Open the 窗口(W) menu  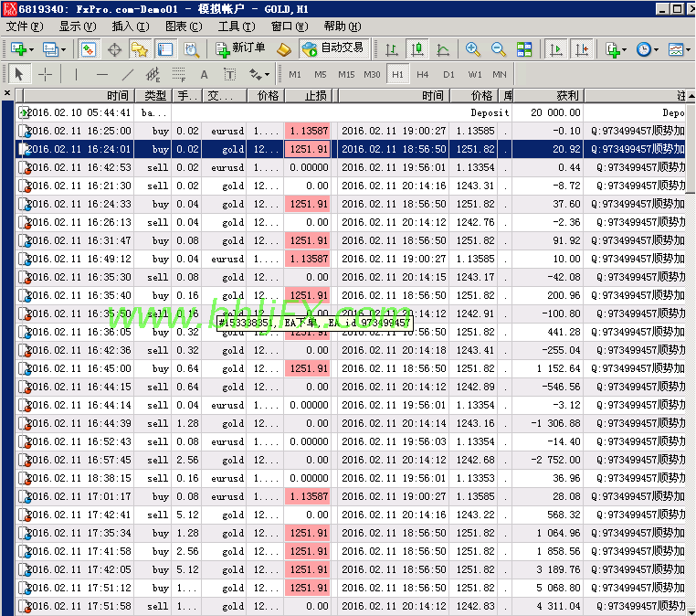290,27
